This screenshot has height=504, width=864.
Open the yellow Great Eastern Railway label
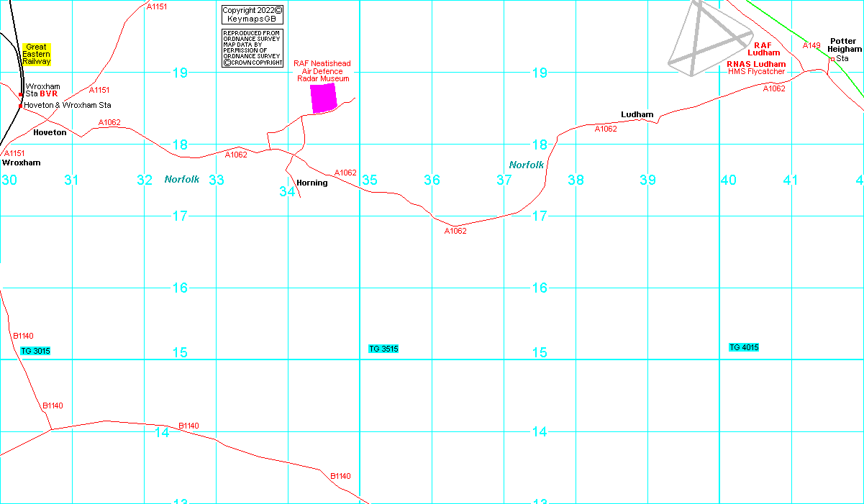pos(37,55)
